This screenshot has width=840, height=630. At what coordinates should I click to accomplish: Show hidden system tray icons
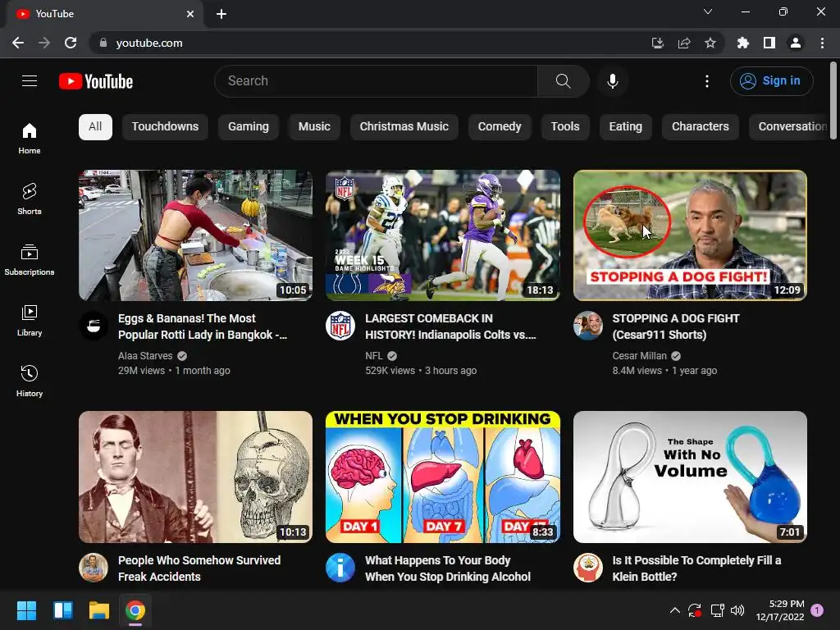(x=675, y=610)
